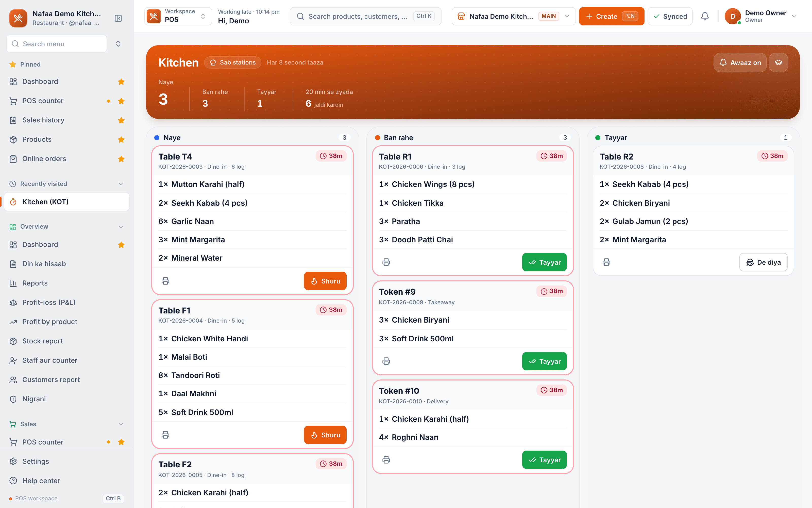The image size is (812, 508).
Task: Click Search products, customers field
Action: click(365, 16)
